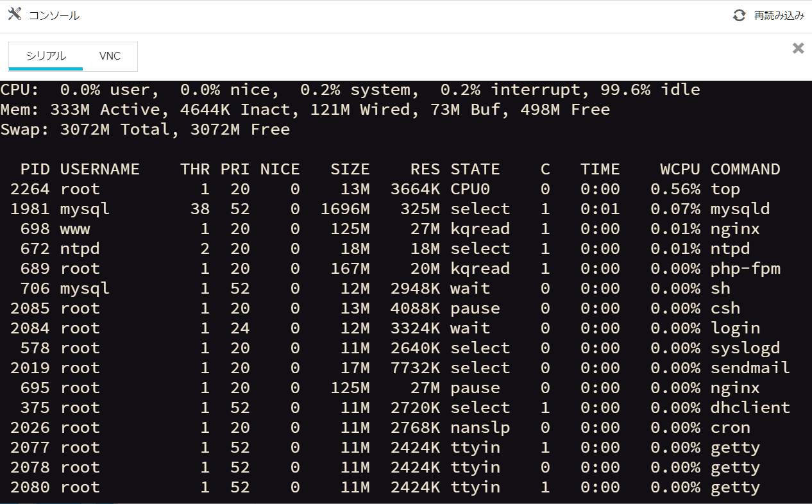Click the COMMAND column header
812x504 pixels.
pos(745,169)
